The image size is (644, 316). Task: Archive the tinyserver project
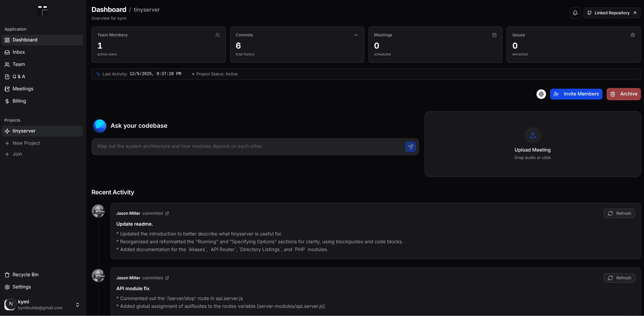(x=624, y=94)
